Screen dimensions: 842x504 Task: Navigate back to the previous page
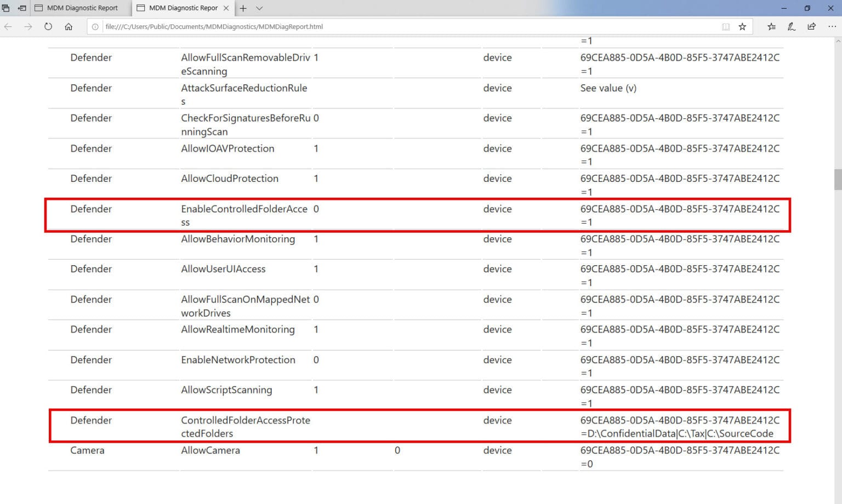tap(8, 26)
